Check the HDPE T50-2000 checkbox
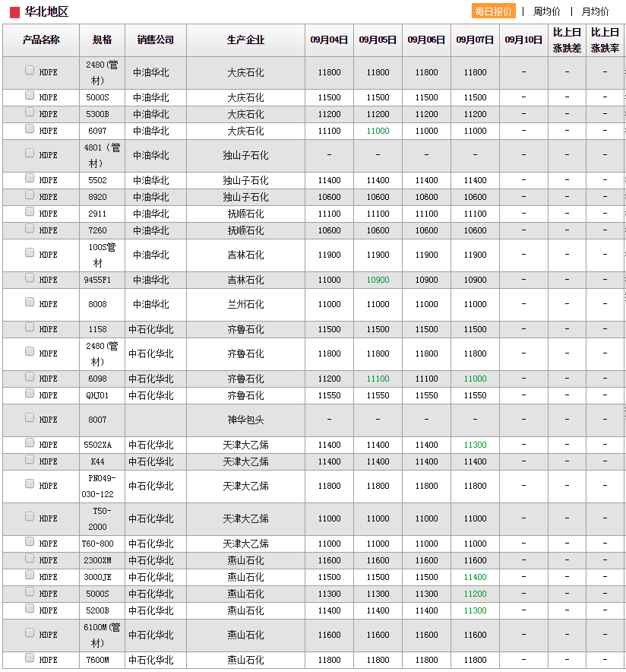626x672 pixels. (x=30, y=516)
